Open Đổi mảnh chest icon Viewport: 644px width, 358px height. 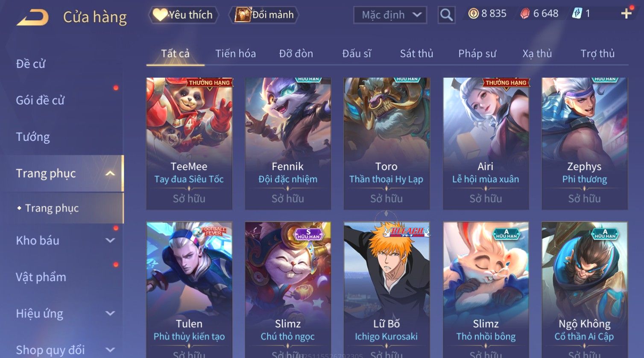(264, 15)
